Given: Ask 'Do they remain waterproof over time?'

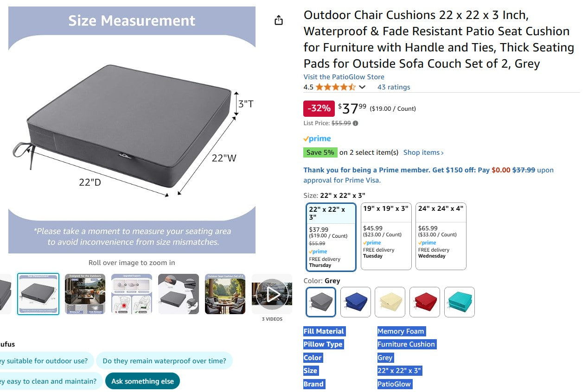Looking at the screenshot, I should coord(164,361).
